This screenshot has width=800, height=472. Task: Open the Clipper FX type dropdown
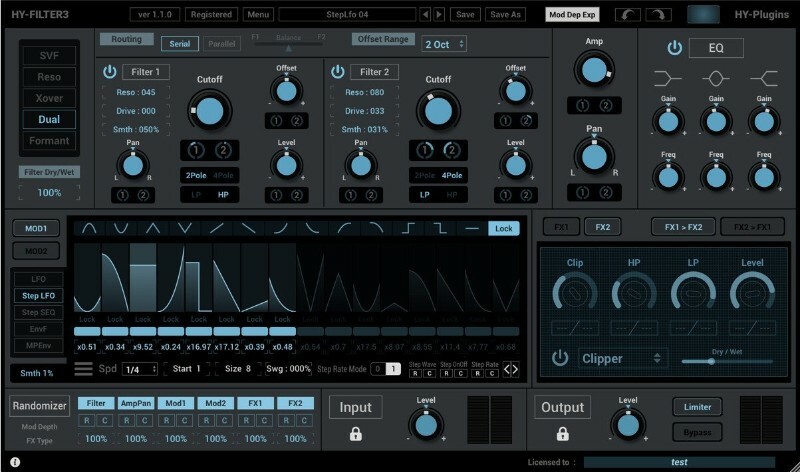[621, 358]
